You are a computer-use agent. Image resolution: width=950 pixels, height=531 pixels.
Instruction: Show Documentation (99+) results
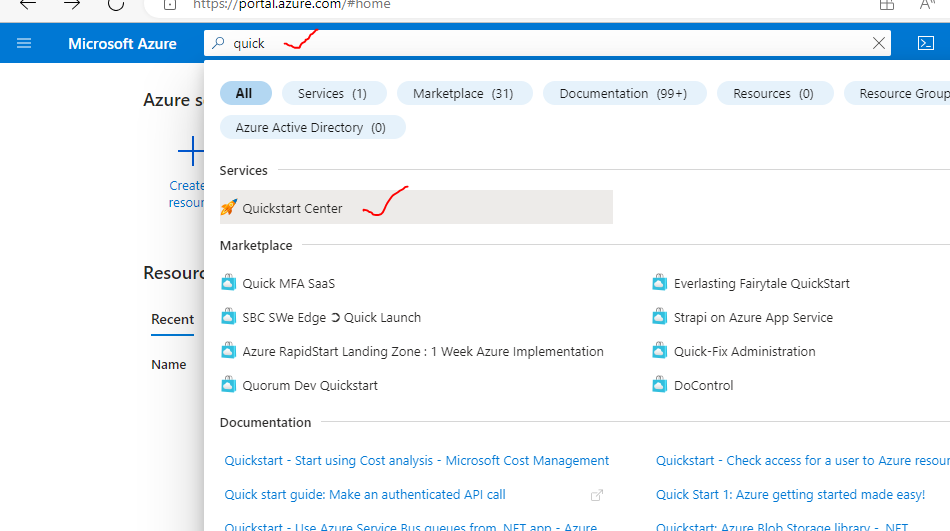click(623, 93)
